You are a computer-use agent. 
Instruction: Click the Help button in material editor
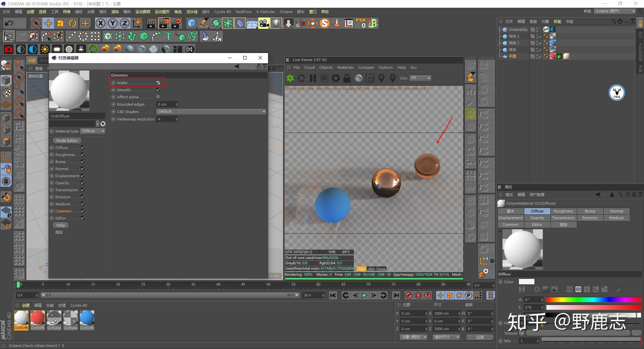(x=60, y=225)
